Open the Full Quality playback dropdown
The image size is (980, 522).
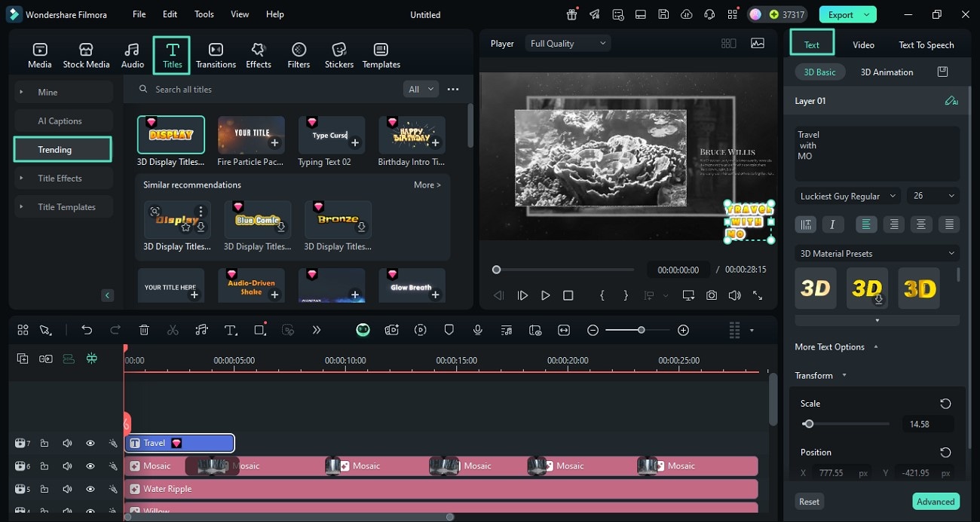coord(568,44)
